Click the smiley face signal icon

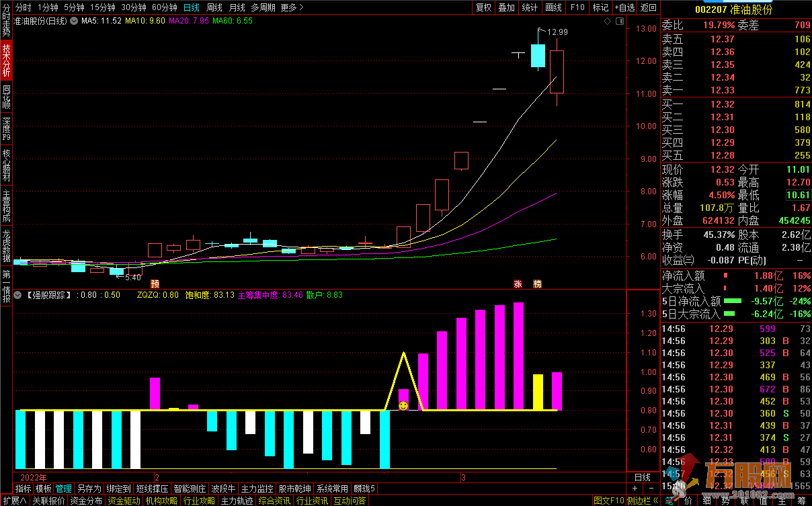tap(403, 406)
